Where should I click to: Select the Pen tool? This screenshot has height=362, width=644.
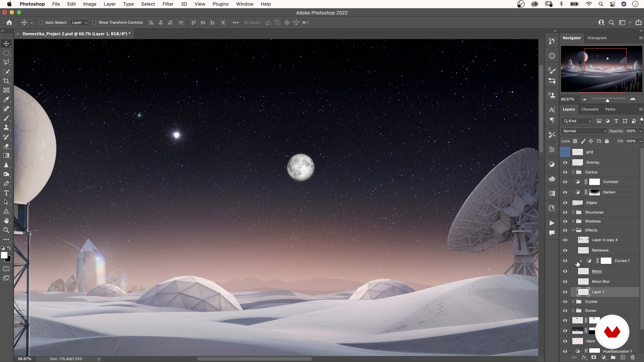tap(6, 184)
